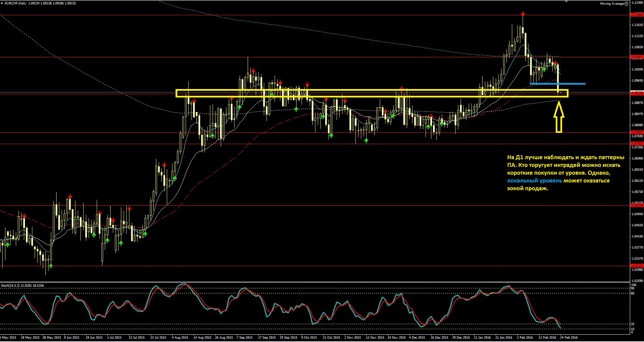Click the 26 Aug 2015 date on time axis
This screenshot has width=644, height=342.
224,338
